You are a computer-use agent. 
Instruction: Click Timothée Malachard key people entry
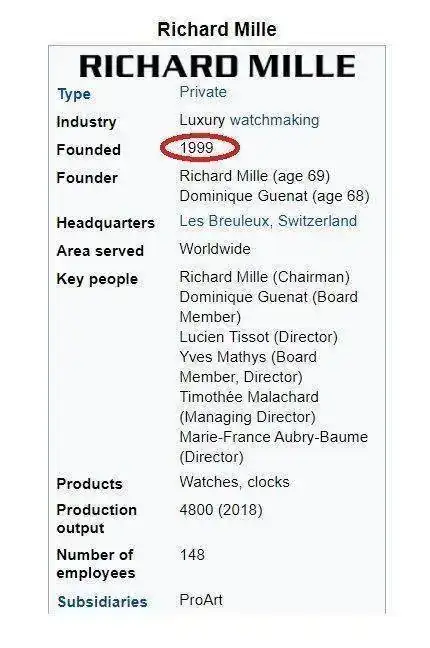pos(249,407)
